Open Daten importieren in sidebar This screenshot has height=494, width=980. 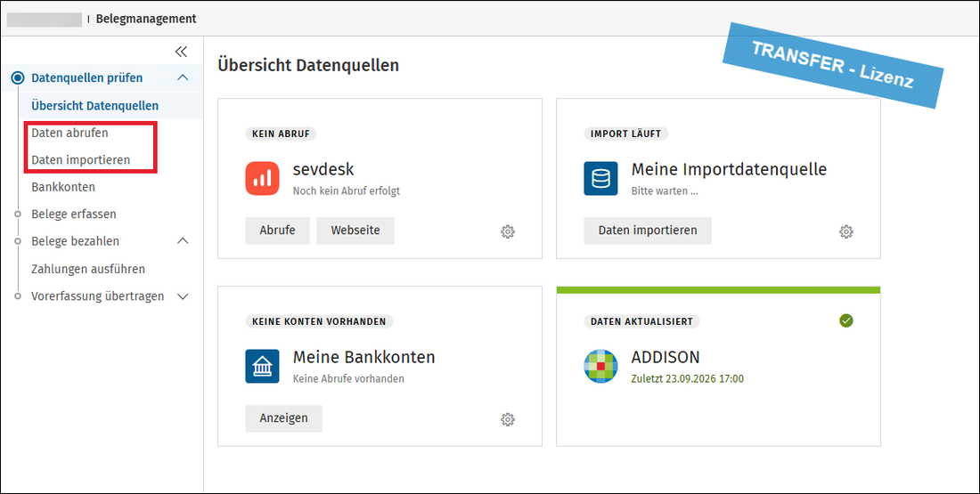point(80,160)
